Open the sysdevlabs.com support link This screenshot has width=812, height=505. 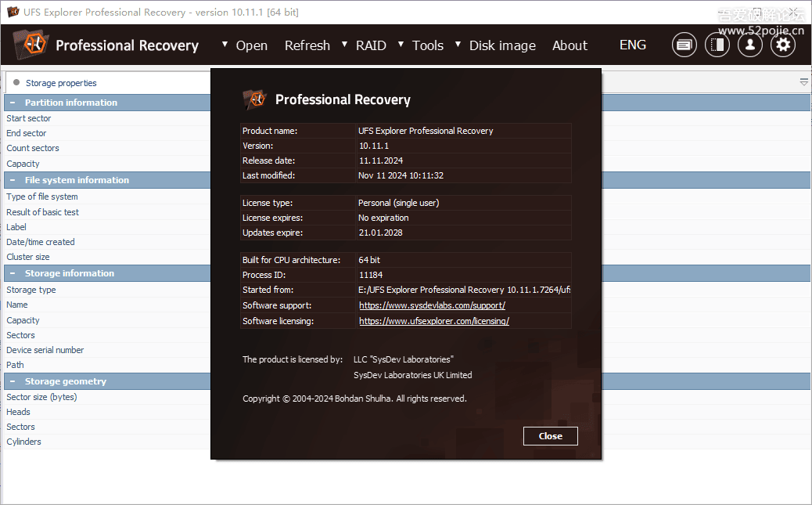coord(433,305)
